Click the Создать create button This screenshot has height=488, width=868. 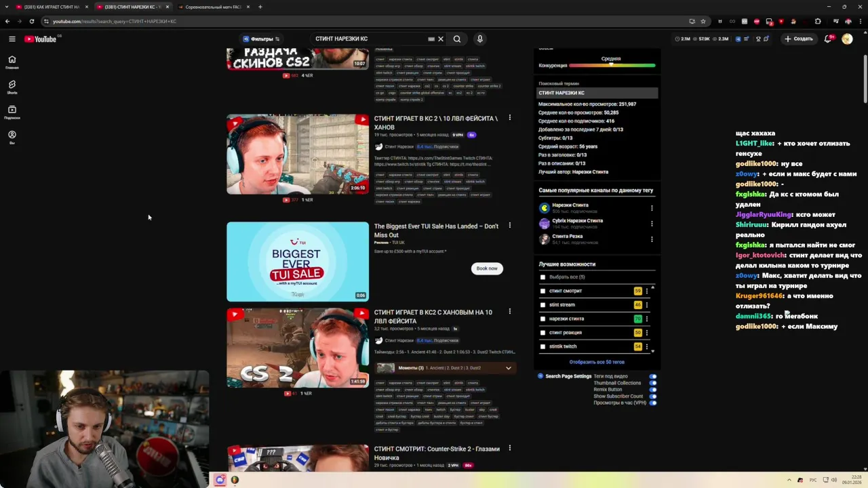pyautogui.click(x=799, y=39)
